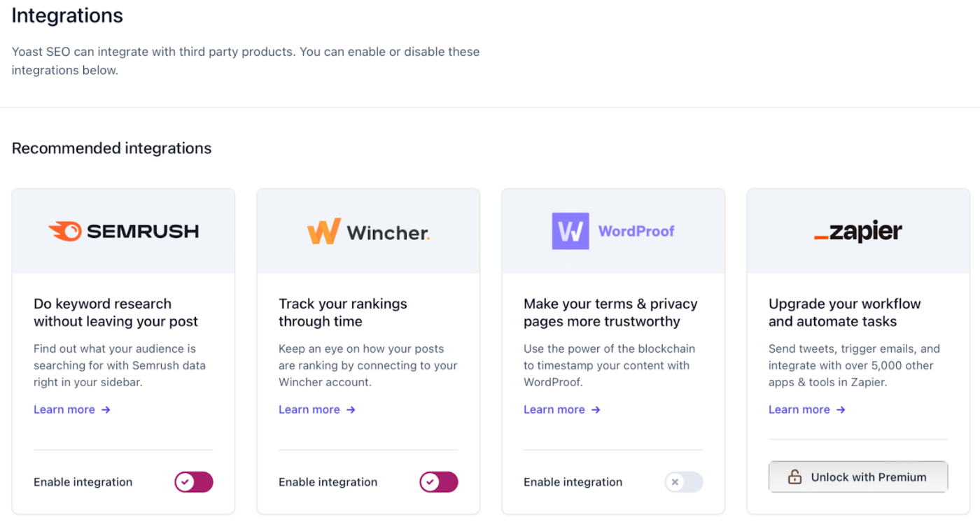Image resolution: width=980 pixels, height=522 pixels.
Task: Click the Integrations page title
Action: (x=67, y=15)
